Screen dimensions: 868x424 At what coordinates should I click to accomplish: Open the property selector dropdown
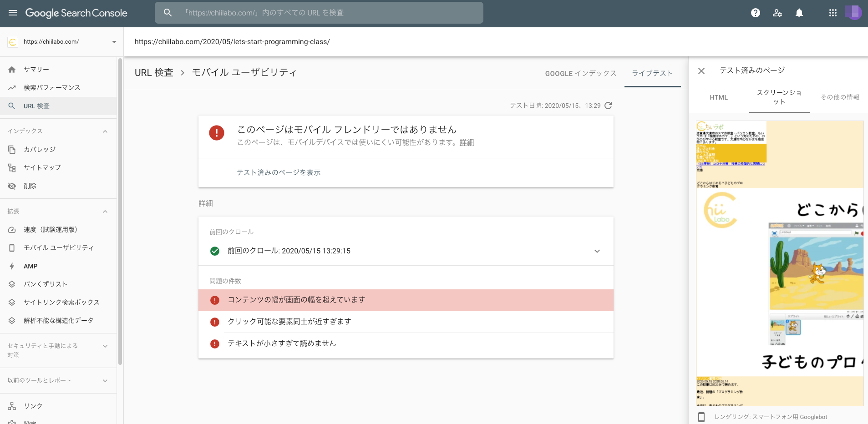(113, 41)
